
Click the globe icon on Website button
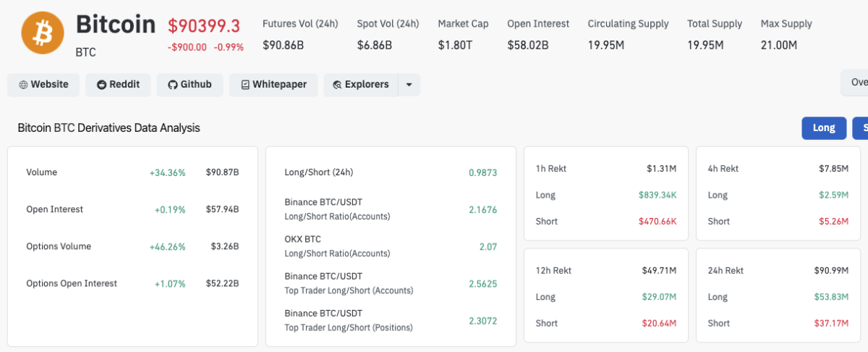[x=23, y=85]
